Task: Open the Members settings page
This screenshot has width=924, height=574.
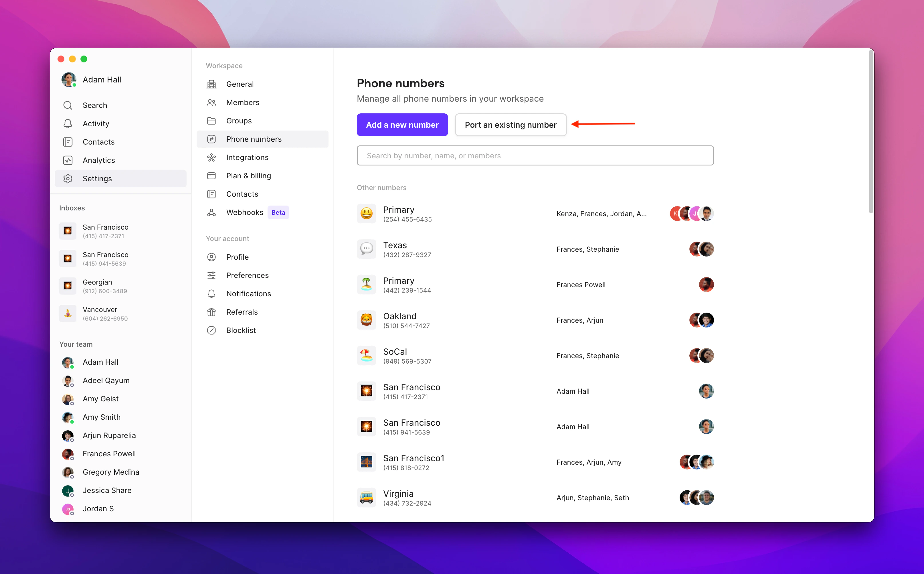Action: (x=242, y=102)
